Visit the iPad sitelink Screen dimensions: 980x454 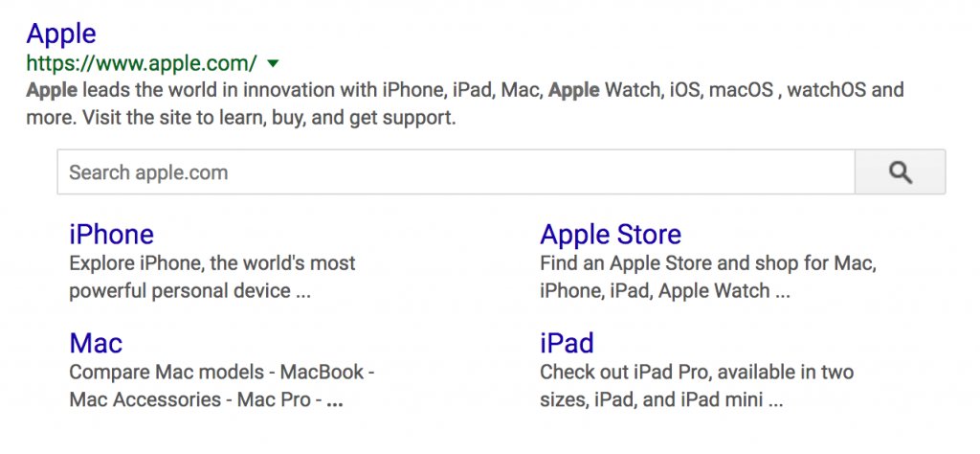[x=567, y=343]
